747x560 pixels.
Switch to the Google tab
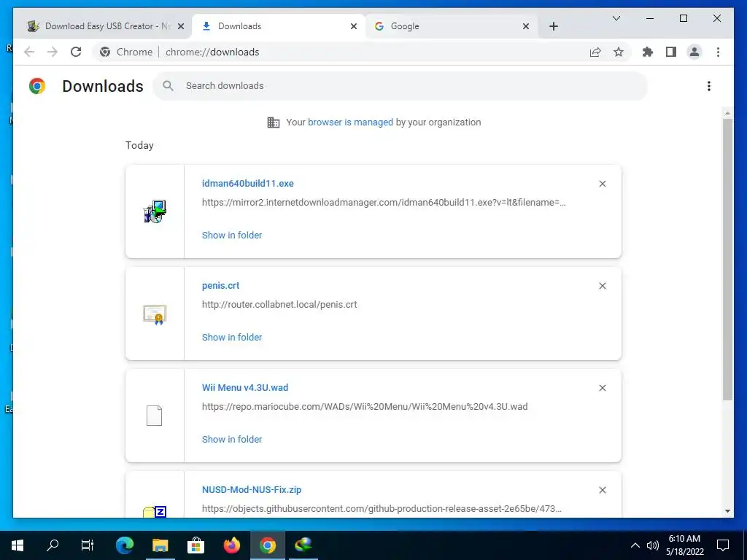click(451, 26)
